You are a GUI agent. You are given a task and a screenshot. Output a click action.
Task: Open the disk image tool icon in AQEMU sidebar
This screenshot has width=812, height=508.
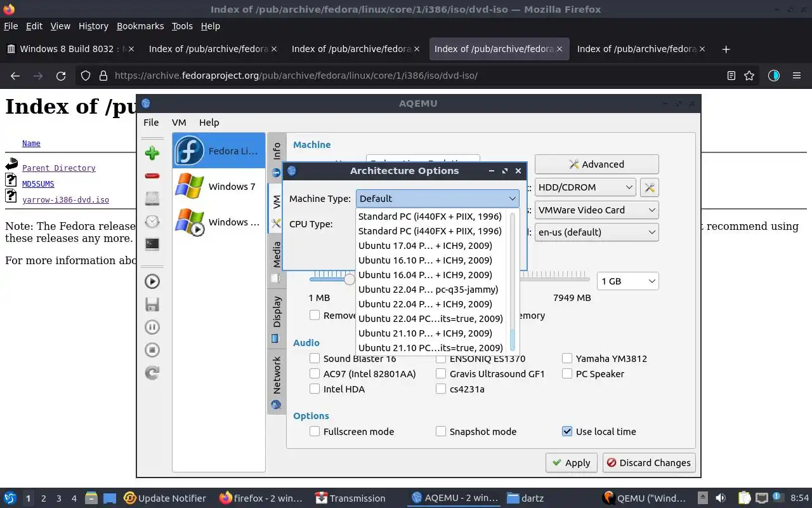pos(152,198)
